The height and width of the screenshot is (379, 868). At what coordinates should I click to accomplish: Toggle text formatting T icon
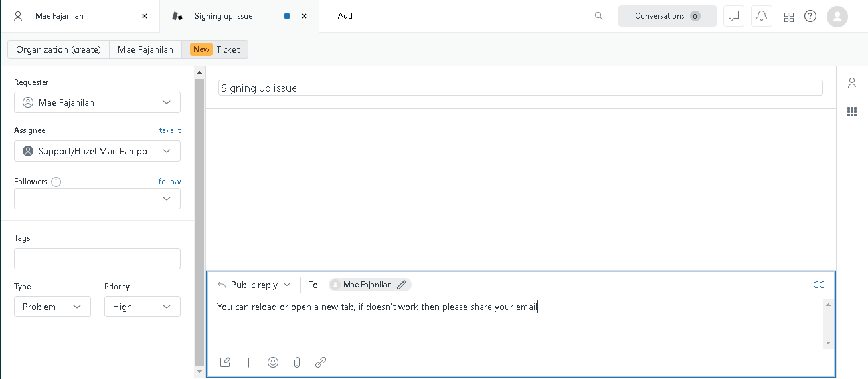[249, 362]
